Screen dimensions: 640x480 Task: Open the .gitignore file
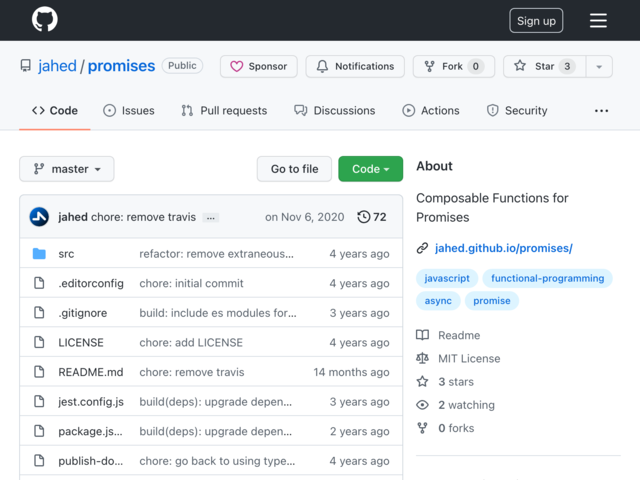(83, 313)
